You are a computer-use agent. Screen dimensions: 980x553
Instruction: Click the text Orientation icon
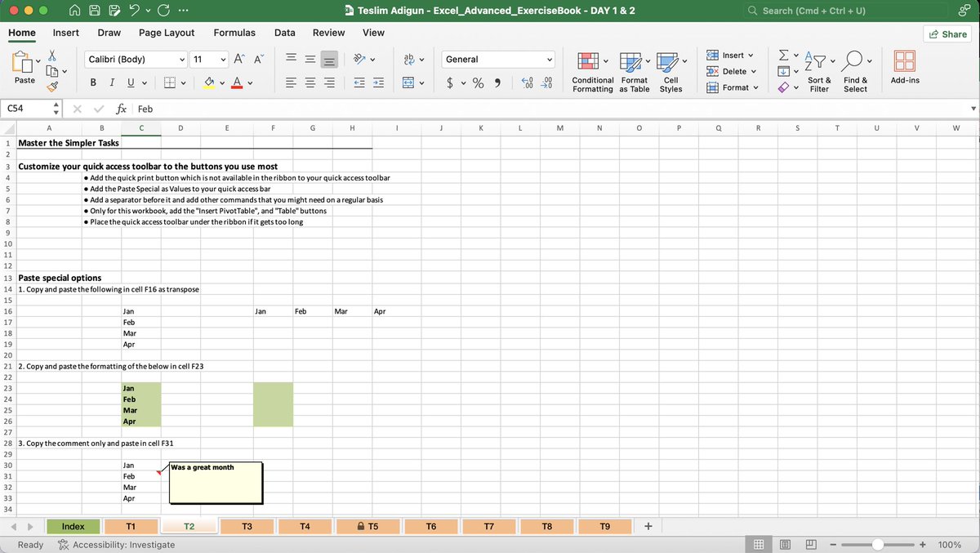pos(359,59)
